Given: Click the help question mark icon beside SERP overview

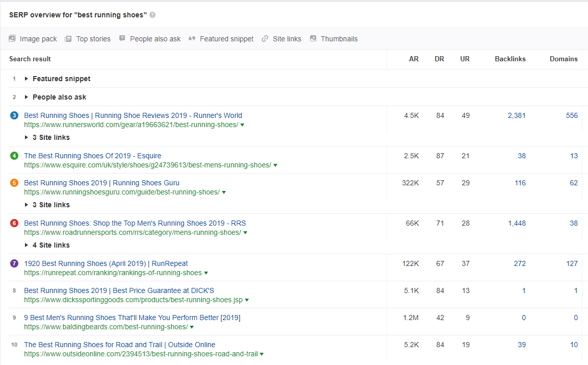Looking at the screenshot, I should pyautogui.click(x=152, y=15).
